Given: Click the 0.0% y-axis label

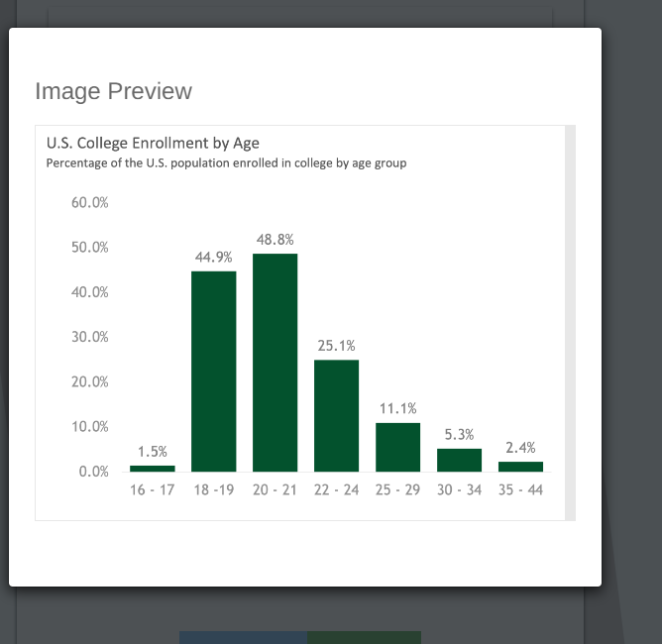Looking at the screenshot, I should [x=94, y=472].
